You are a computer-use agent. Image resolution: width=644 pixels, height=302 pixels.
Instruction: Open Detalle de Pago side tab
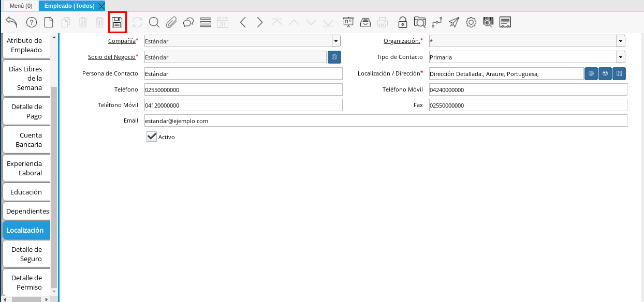tap(26, 111)
